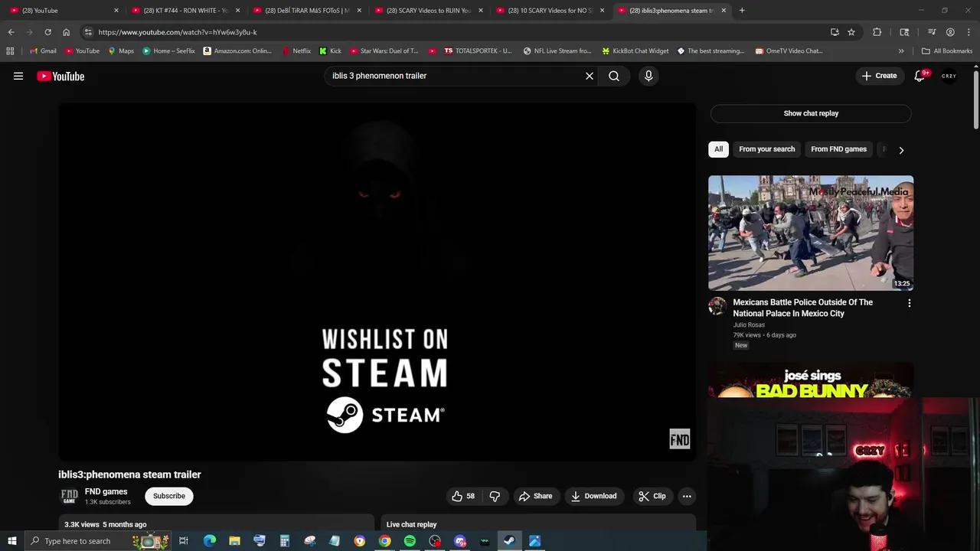Open File Explorer from taskbar

pyautogui.click(x=234, y=541)
